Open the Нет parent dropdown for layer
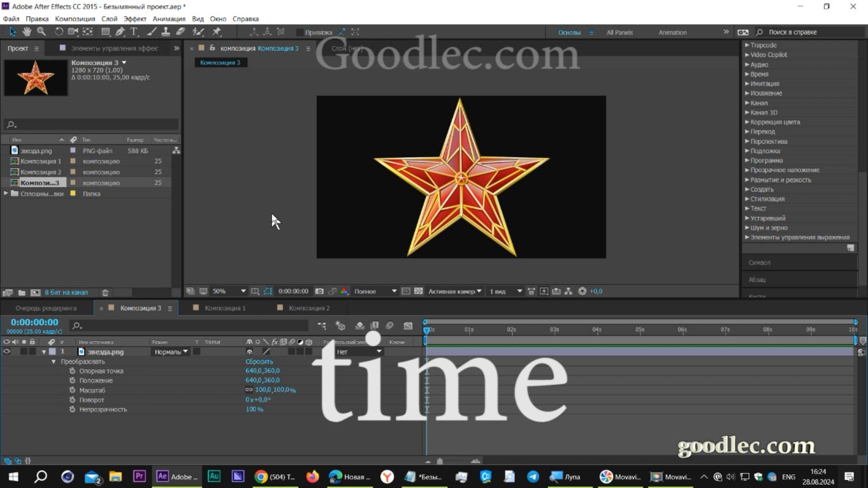868x488 pixels. tap(359, 352)
